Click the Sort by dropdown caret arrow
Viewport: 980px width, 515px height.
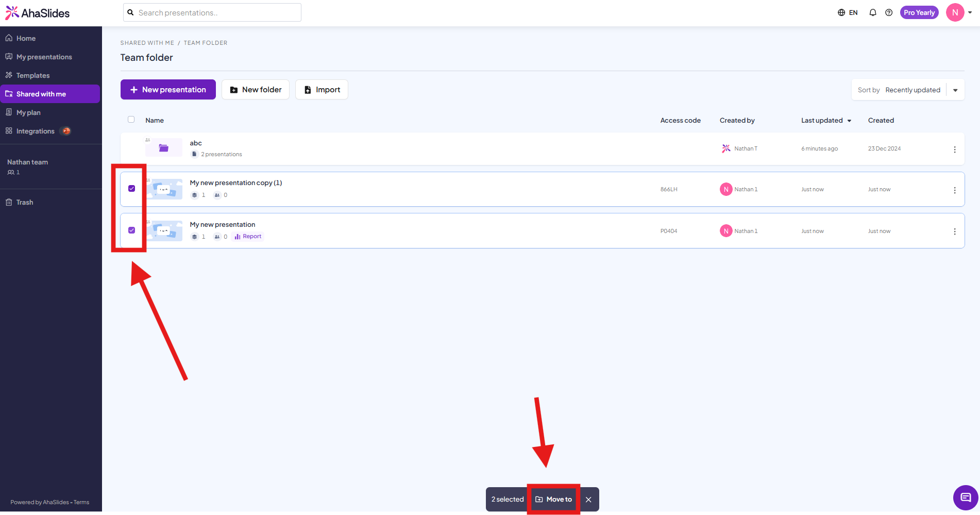click(955, 90)
